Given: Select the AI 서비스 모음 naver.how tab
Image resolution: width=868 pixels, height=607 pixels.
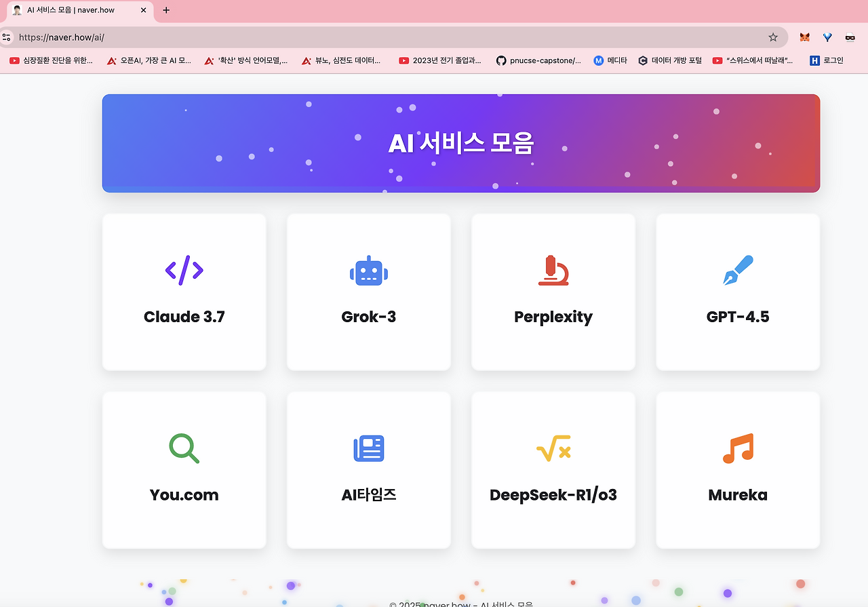Looking at the screenshot, I should tap(80, 10).
